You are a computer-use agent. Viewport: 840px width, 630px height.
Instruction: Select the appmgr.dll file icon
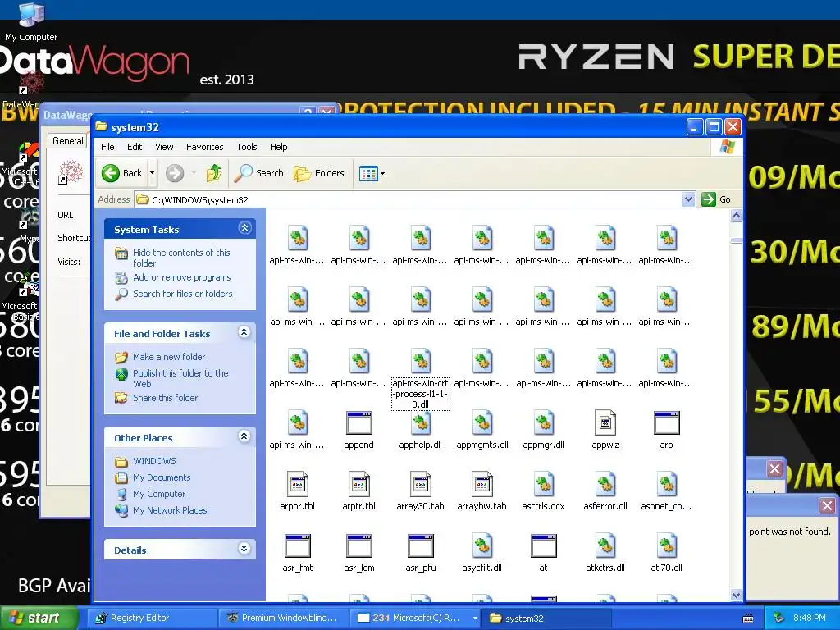544,423
